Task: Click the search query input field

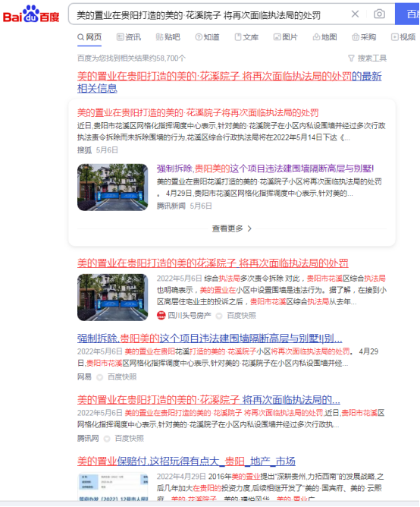Action: (x=210, y=14)
